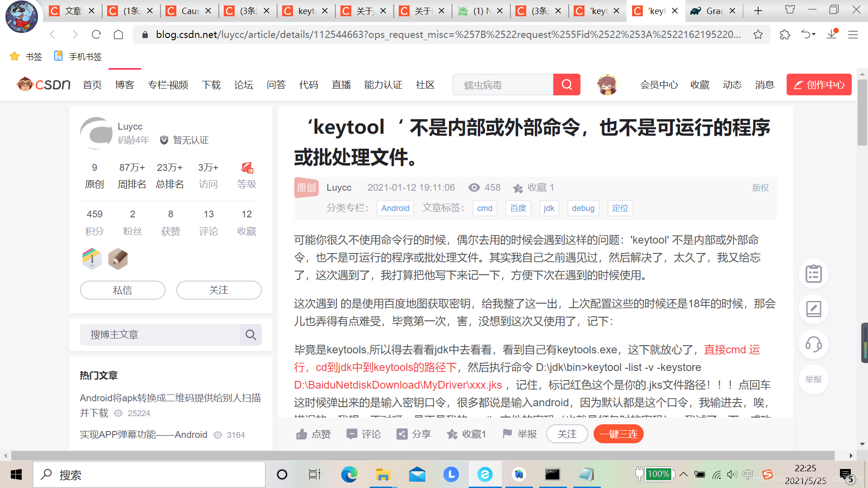Click the browser back arrow

coord(52,34)
